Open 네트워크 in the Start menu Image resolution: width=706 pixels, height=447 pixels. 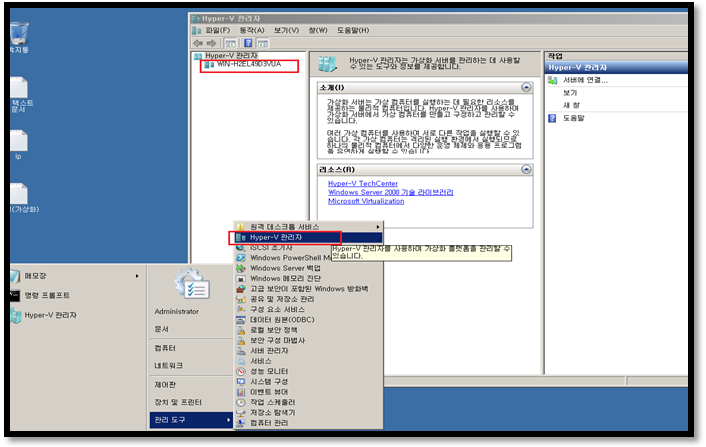pyautogui.click(x=169, y=366)
